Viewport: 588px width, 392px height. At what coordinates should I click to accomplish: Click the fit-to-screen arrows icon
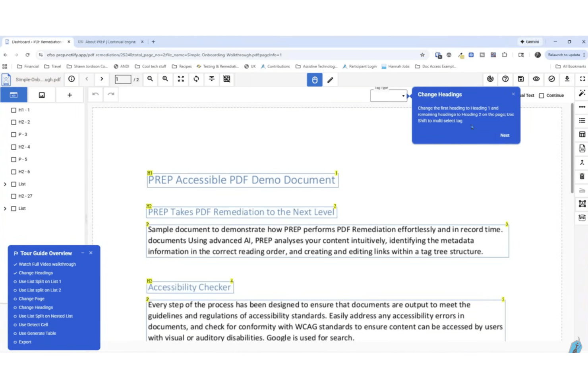click(x=181, y=79)
